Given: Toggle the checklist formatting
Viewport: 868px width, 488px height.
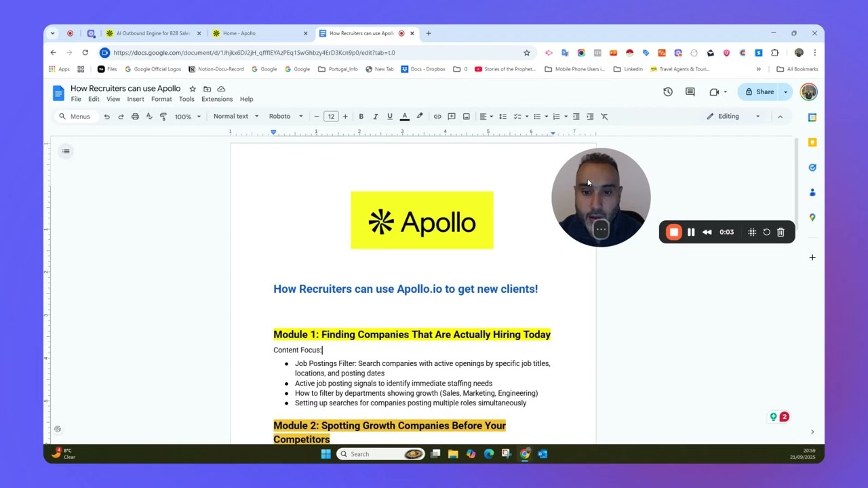Looking at the screenshot, I should [x=517, y=117].
